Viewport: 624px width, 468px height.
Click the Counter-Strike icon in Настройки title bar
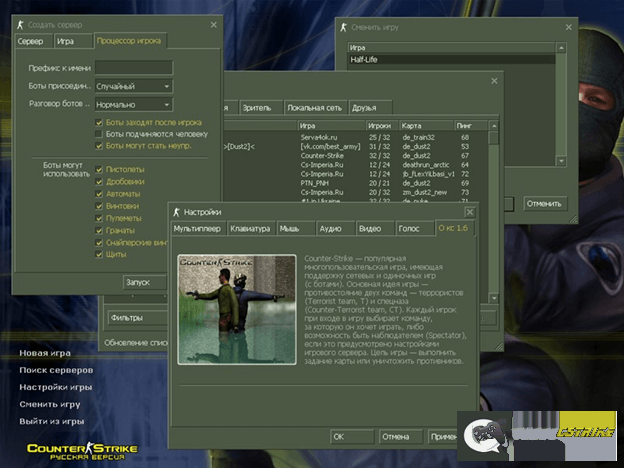[176, 212]
